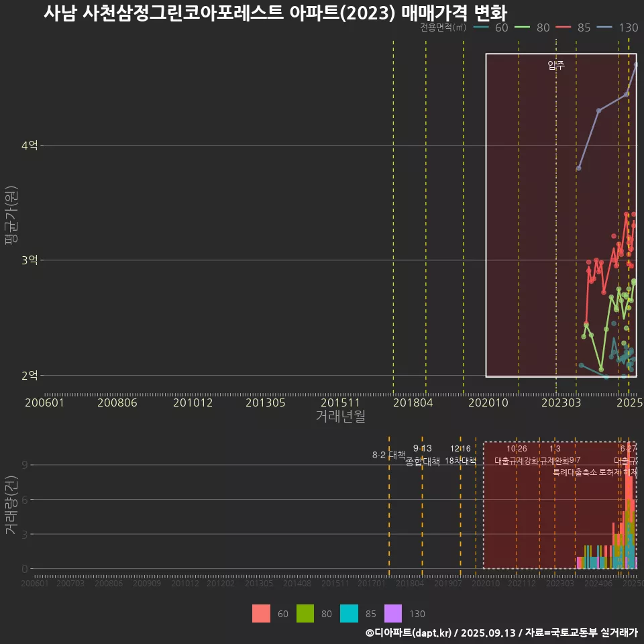
Task: Click the '특례대출축소' annotation text
Action: (x=575, y=472)
